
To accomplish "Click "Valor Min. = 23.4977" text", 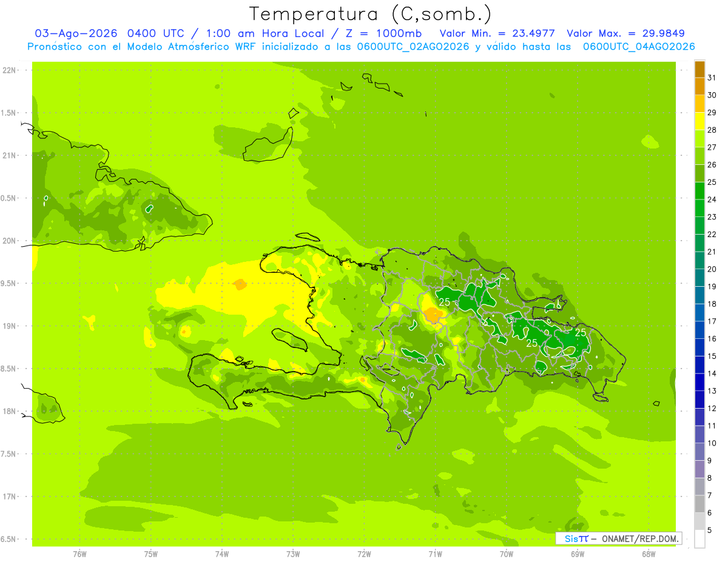I will pos(497,33).
